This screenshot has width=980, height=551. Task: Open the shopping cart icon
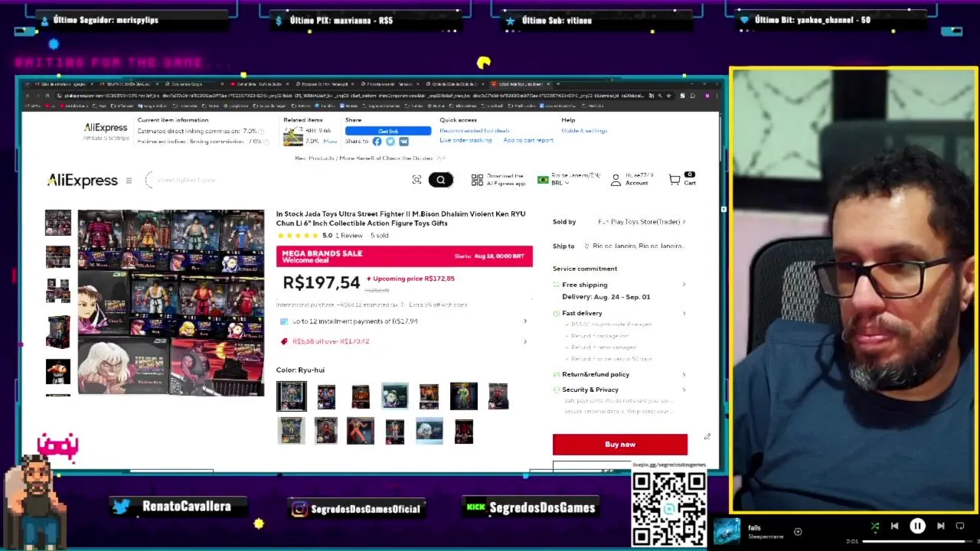click(675, 180)
